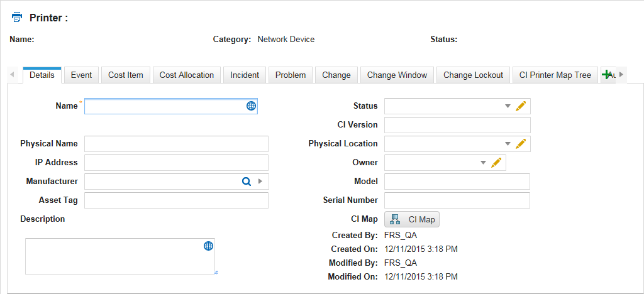Click the globe icon in Name field

click(251, 106)
